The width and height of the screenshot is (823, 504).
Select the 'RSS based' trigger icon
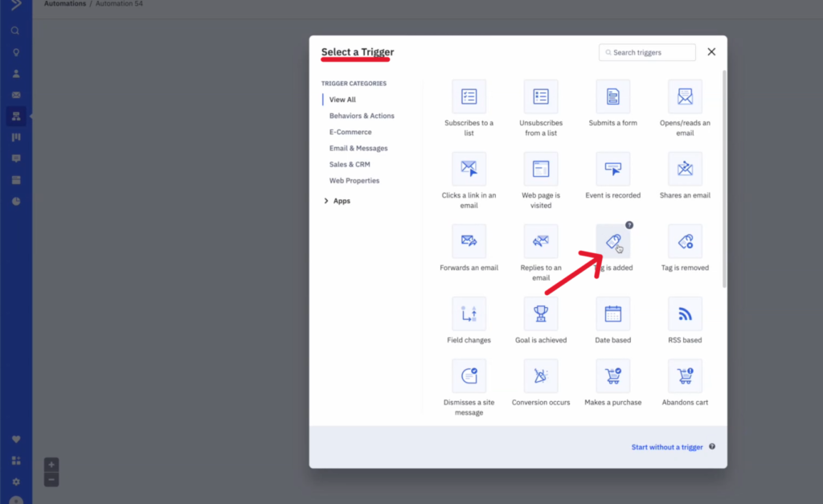click(685, 314)
